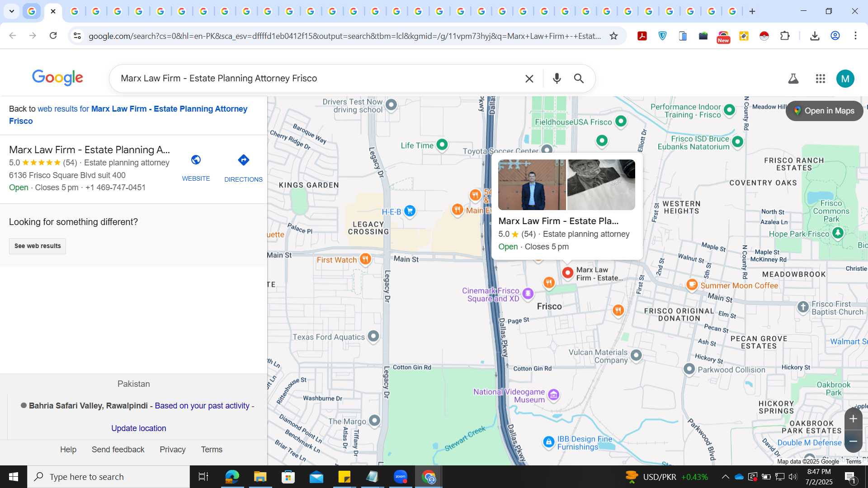Select Cinemark Frisco Square marker
This screenshot has width=868, height=488.
tap(528, 294)
